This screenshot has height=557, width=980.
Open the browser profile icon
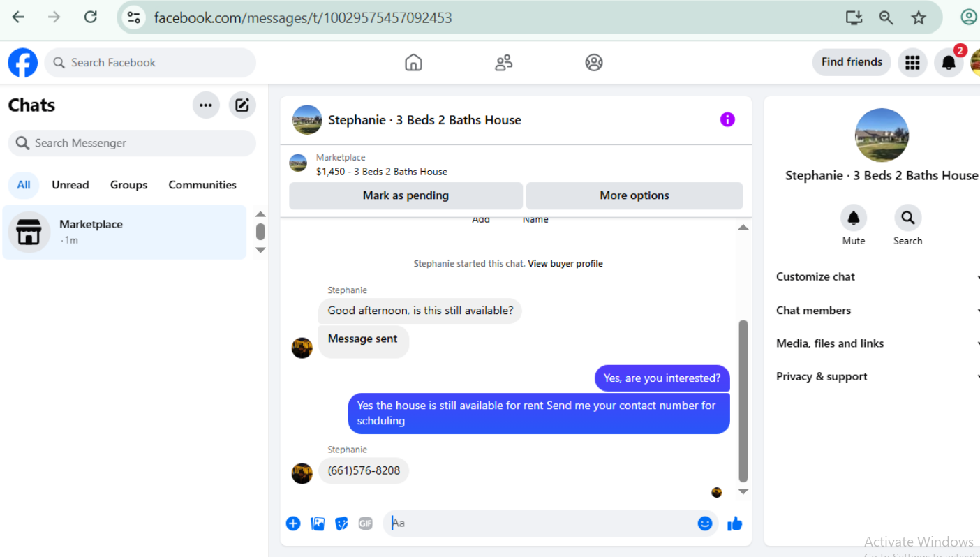[969, 17]
